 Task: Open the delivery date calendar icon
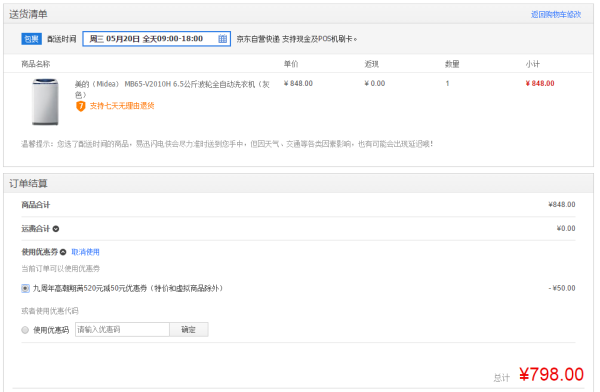(222, 39)
